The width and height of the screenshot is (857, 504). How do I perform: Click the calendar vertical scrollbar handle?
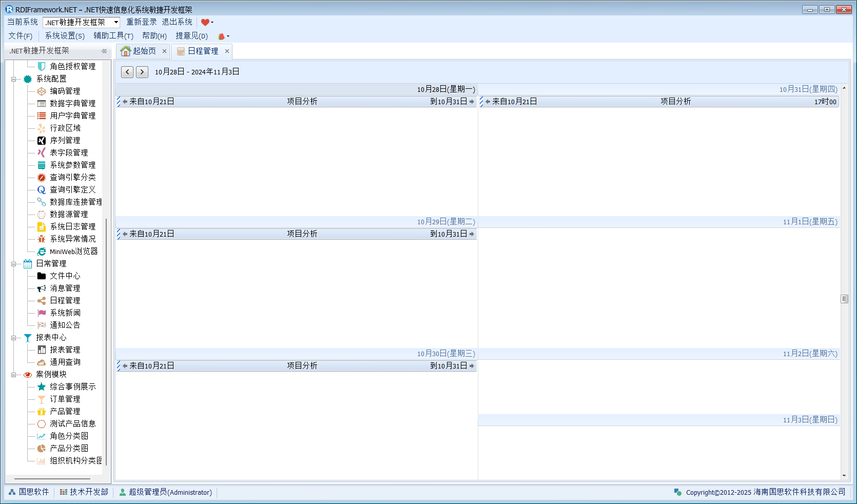click(x=844, y=299)
